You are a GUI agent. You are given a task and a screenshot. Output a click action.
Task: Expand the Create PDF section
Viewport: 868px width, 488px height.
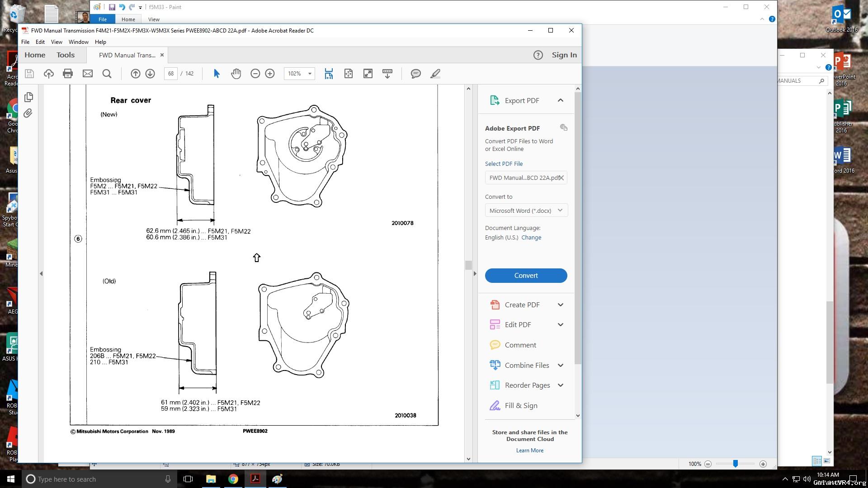[561, 305]
